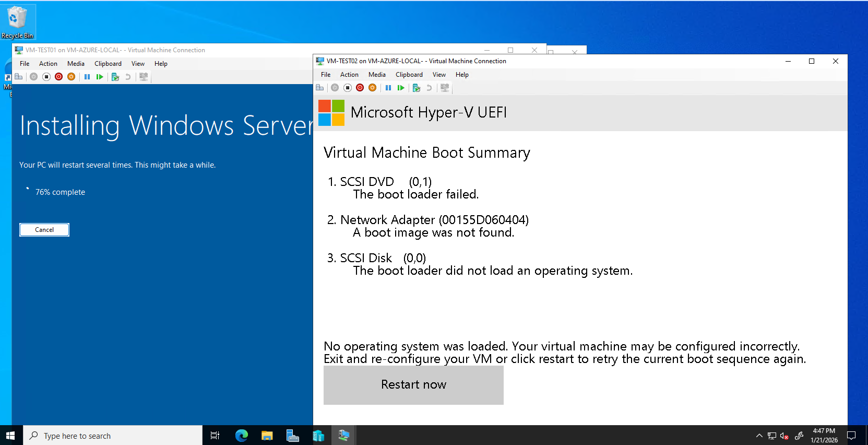Click the Windows Start button
The image size is (868, 445).
11,435
